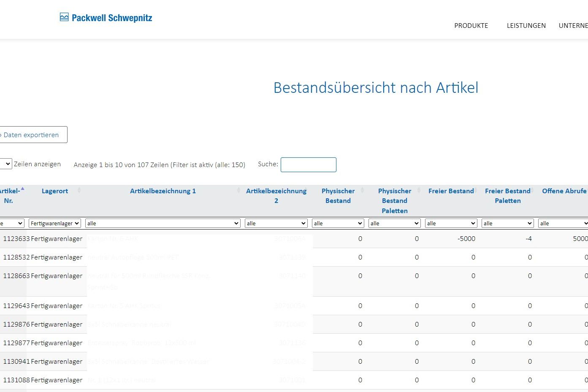Open the Zeilen anzeigen row count dropdown

pos(6,164)
